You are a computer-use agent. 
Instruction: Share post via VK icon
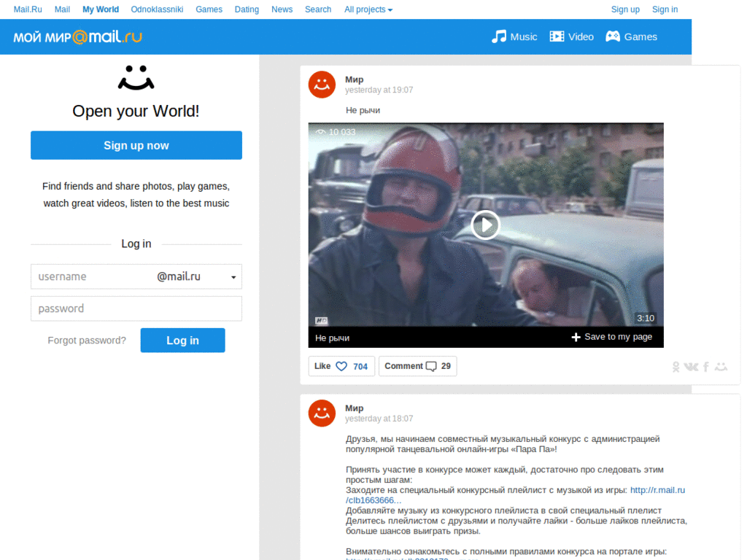click(x=690, y=367)
